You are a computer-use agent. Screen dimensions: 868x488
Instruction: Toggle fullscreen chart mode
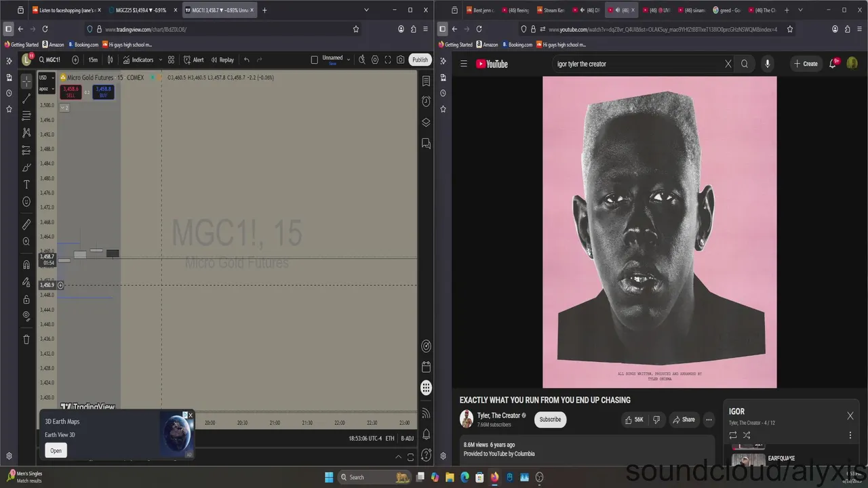(x=388, y=60)
